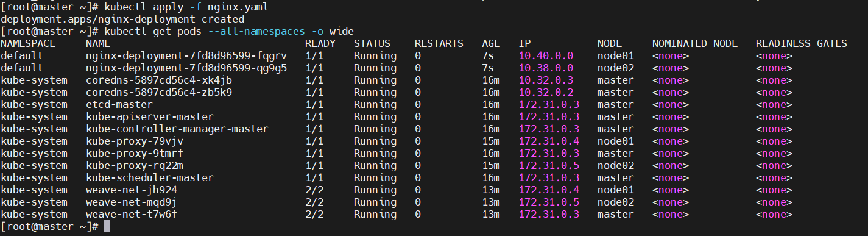
Task: Click the NODE column header
Action: point(610,43)
